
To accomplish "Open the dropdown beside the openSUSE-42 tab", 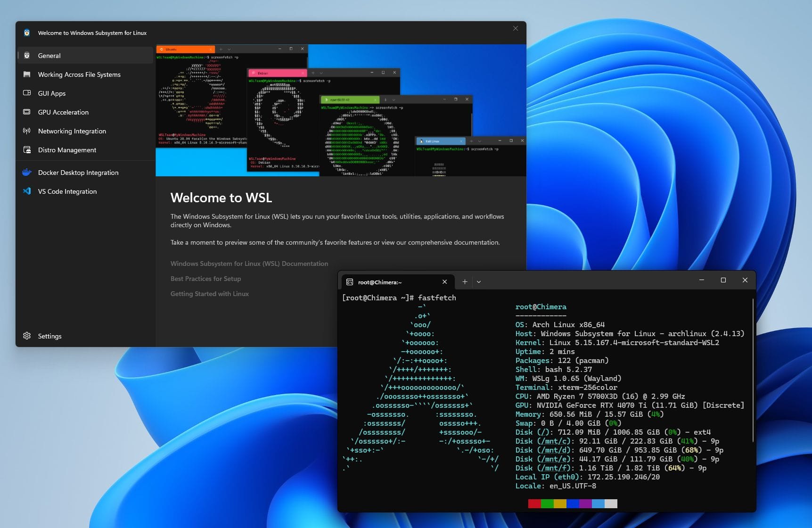I will [393, 99].
